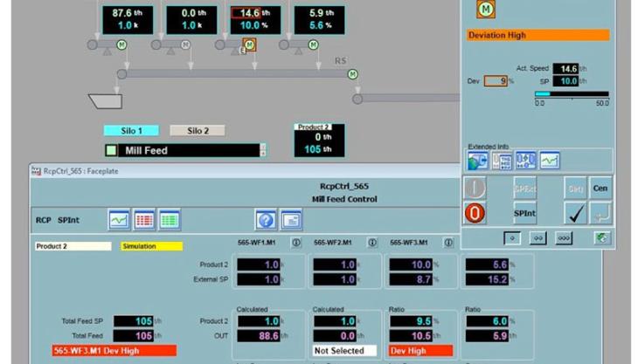The width and height of the screenshot is (638, 364).
Task: Click the SPInt mode button
Action: coord(525,213)
